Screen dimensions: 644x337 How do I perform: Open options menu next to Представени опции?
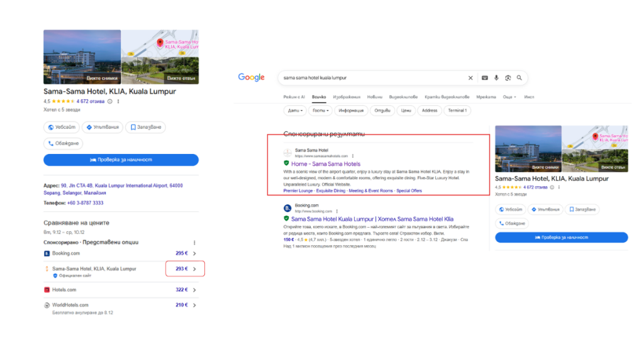(194, 242)
